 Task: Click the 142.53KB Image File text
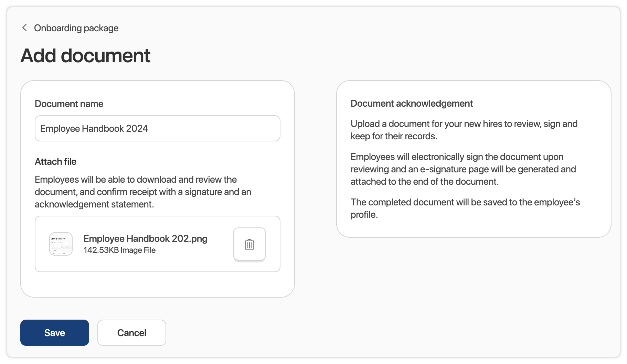(119, 250)
